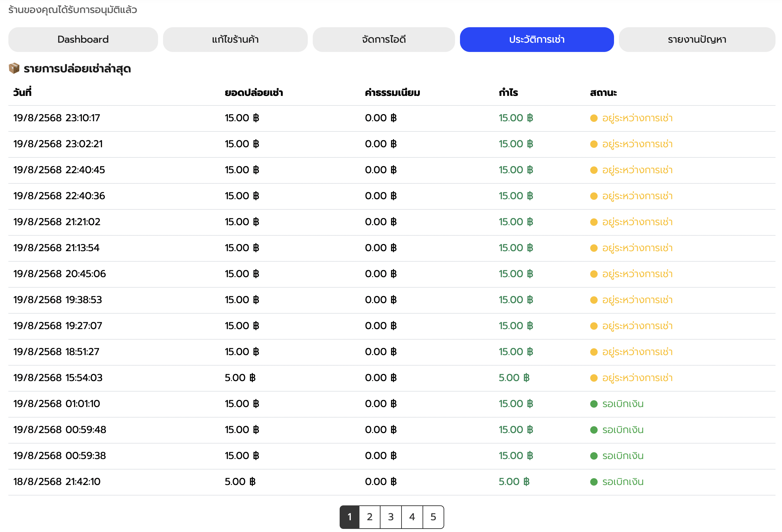Go to page 2 of rentals
782x532 pixels.
[x=369, y=517]
